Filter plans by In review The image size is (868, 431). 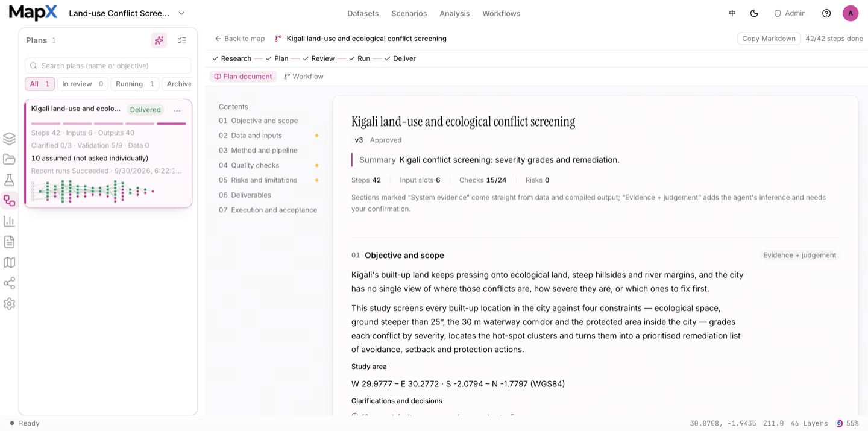click(83, 84)
